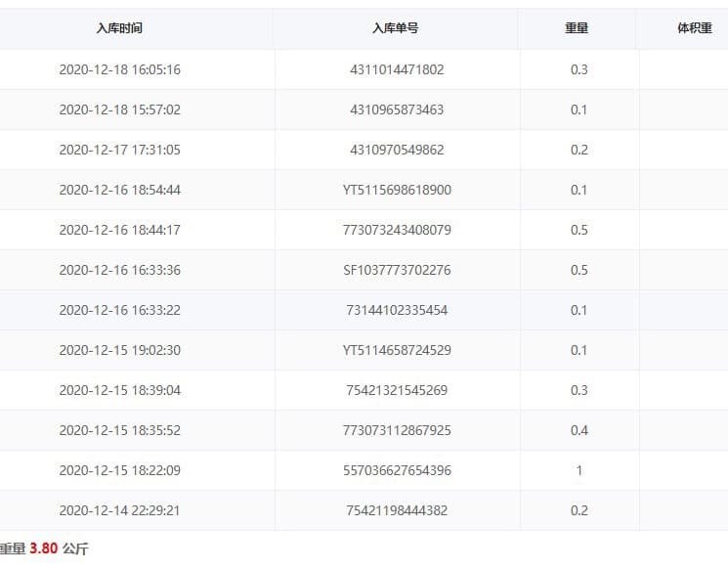
Task: Select tracking number 75421198444382
Action: pyautogui.click(x=397, y=510)
